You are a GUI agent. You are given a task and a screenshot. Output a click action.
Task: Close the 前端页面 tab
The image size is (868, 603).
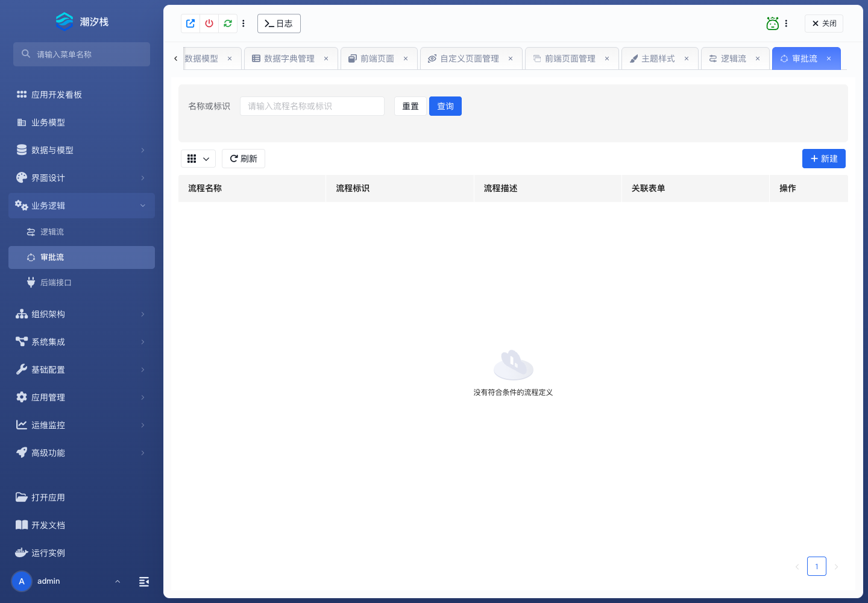click(x=406, y=58)
